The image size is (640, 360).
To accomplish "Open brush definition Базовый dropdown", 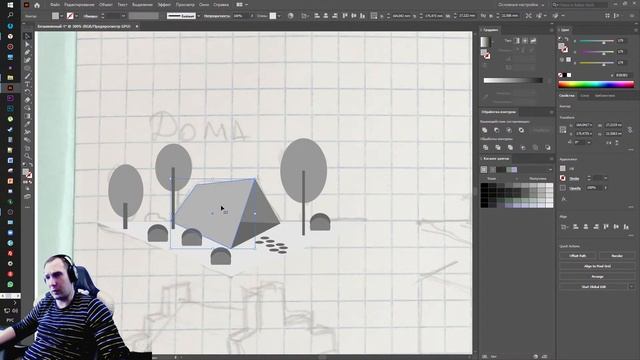I will 198,16.
